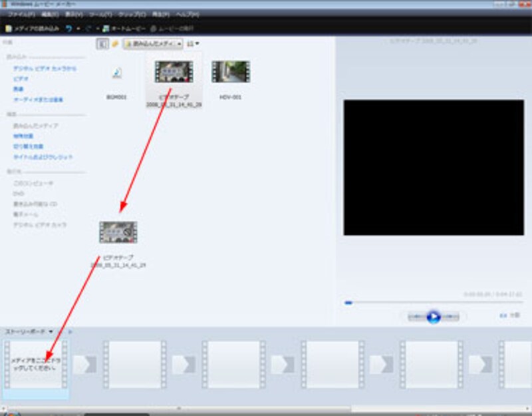Screen dimensions: 532x416
Task: Select the BGM001 audio file icon
Action: (116, 73)
